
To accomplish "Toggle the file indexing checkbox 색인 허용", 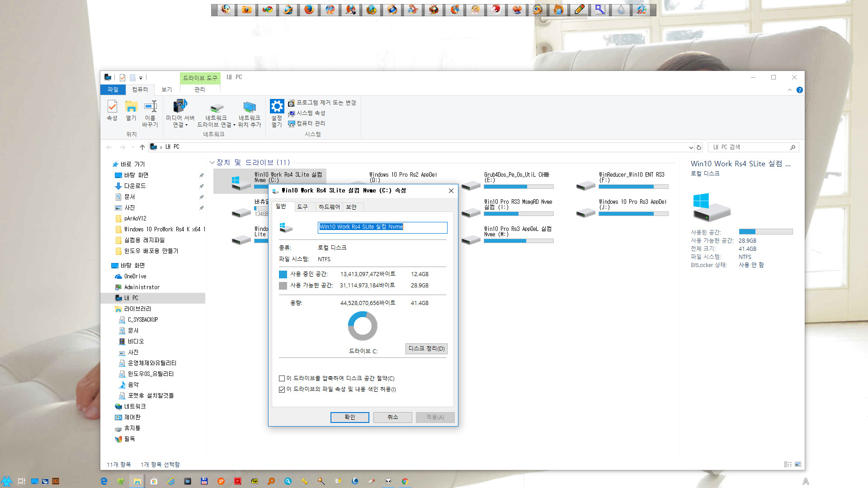I will [282, 389].
